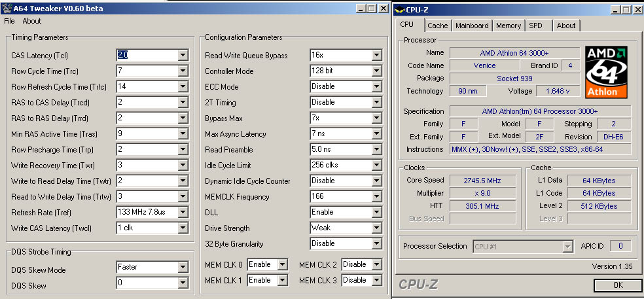
Task: Open the File menu
Action: pyautogui.click(x=9, y=21)
